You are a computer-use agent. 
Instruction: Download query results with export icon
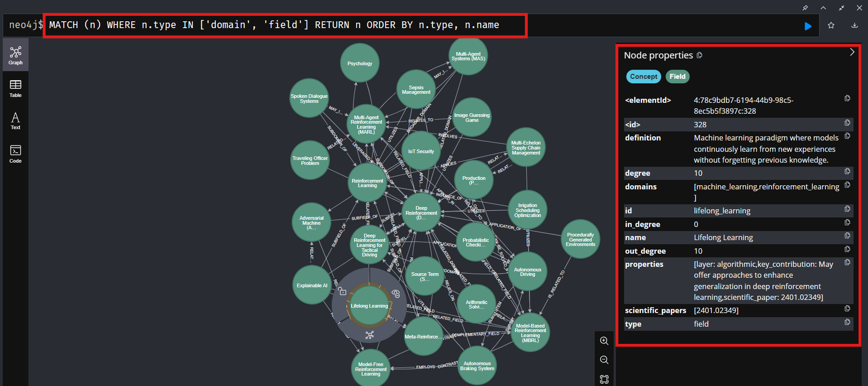854,25
